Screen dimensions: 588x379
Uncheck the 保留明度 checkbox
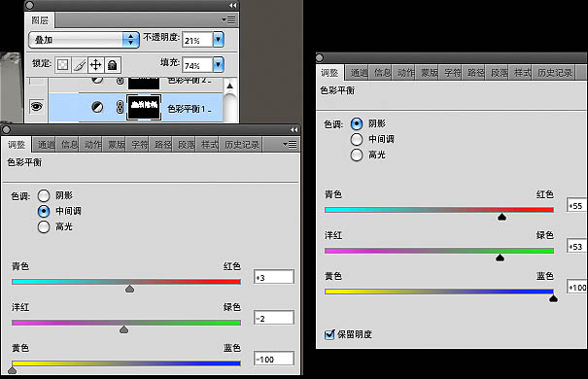coord(329,334)
